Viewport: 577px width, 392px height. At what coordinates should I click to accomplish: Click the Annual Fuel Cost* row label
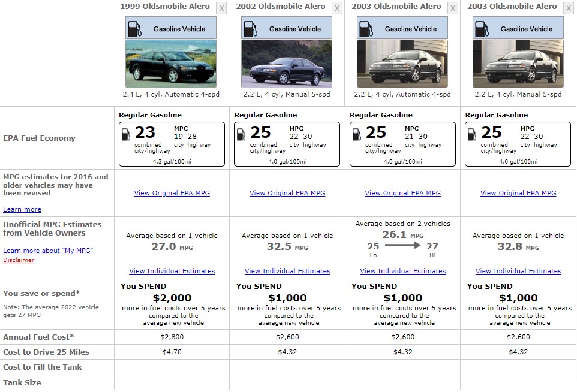38,337
